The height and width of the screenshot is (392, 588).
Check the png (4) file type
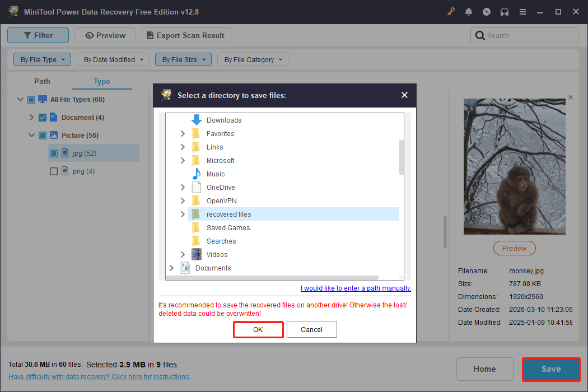click(x=54, y=171)
